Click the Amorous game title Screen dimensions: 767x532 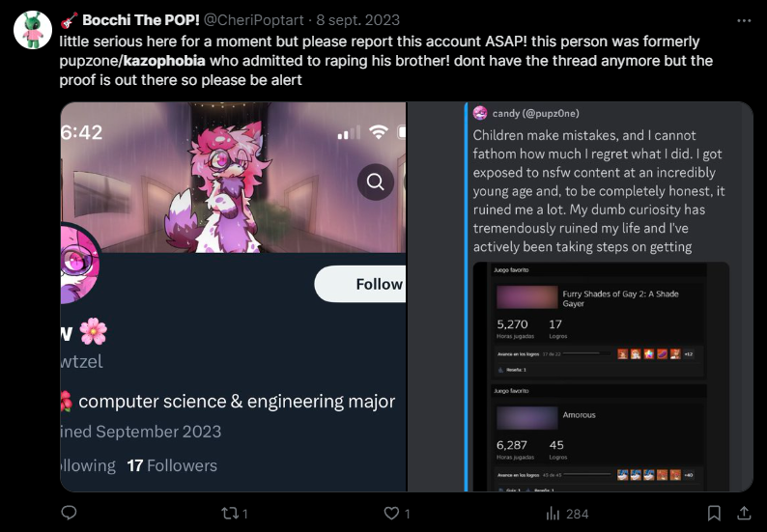(x=580, y=415)
